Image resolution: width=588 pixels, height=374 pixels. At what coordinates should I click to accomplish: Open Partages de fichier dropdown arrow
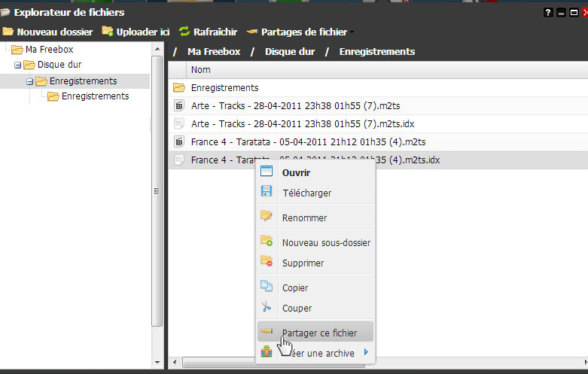352,32
